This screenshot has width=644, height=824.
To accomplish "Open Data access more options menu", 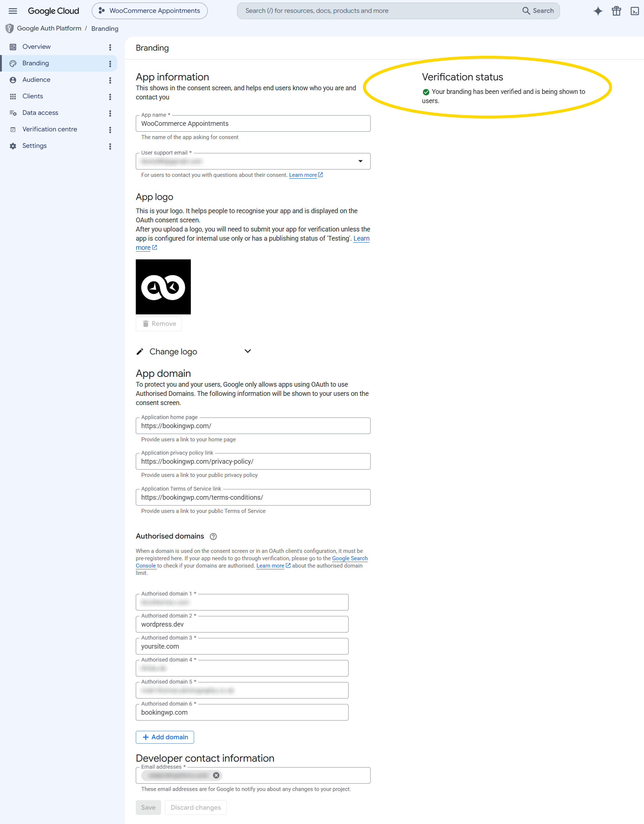I will (x=110, y=113).
